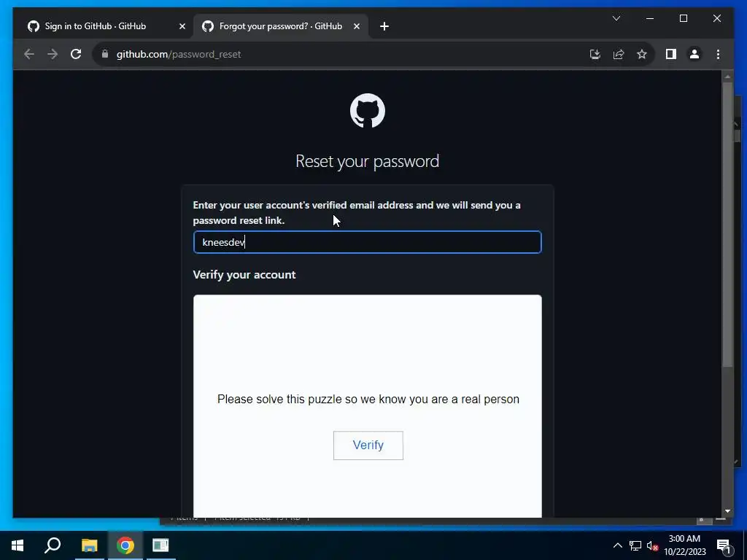Open Windows taskbar search

tap(53, 545)
